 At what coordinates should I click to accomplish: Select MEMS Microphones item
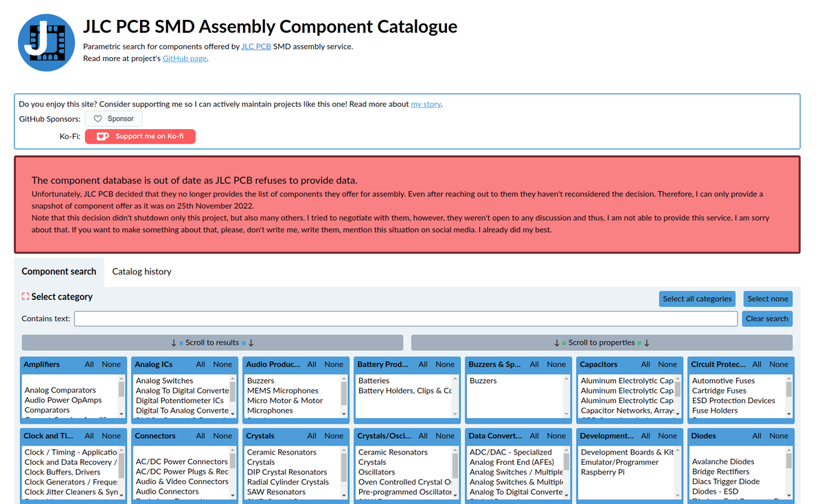point(283,391)
